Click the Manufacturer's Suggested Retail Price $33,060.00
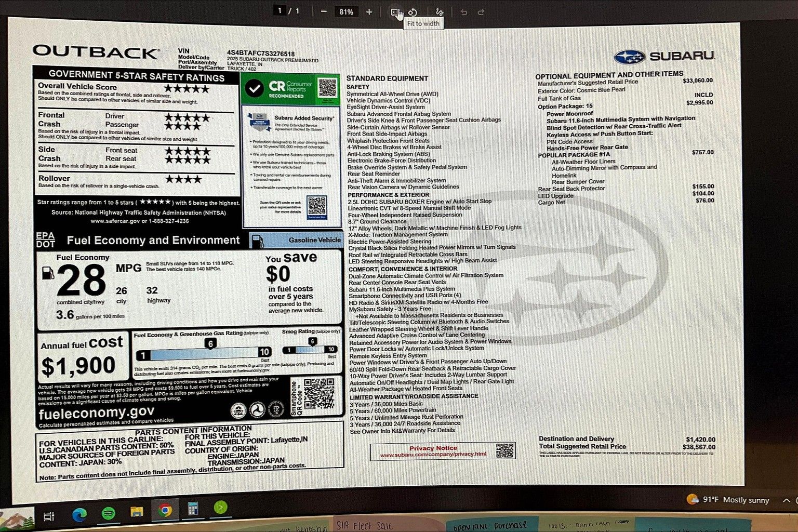 click(624, 82)
